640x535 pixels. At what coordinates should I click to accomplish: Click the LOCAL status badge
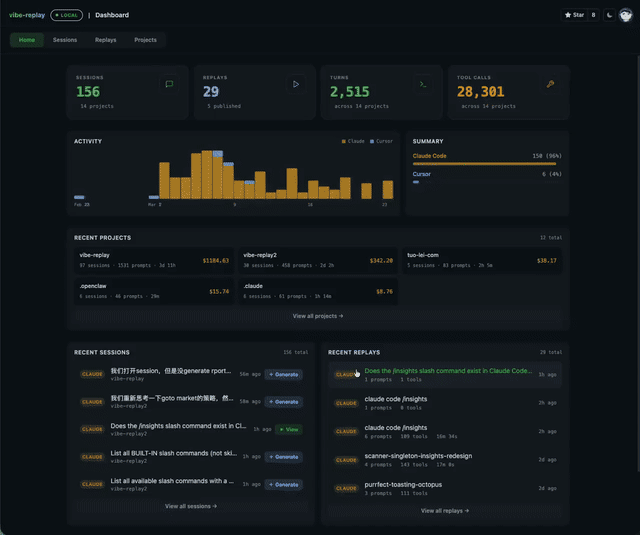point(67,15)
